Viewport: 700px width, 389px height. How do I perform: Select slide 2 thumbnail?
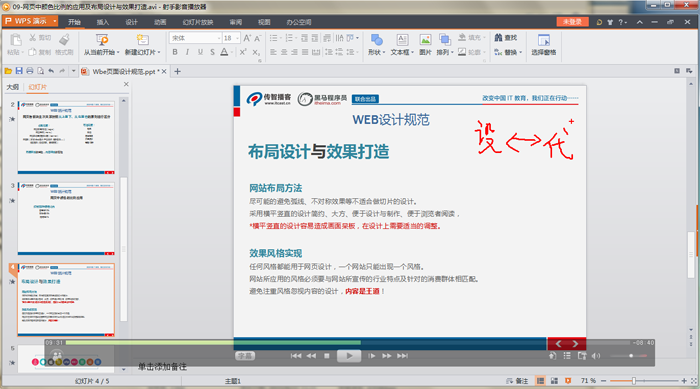(x=66, y=137)
